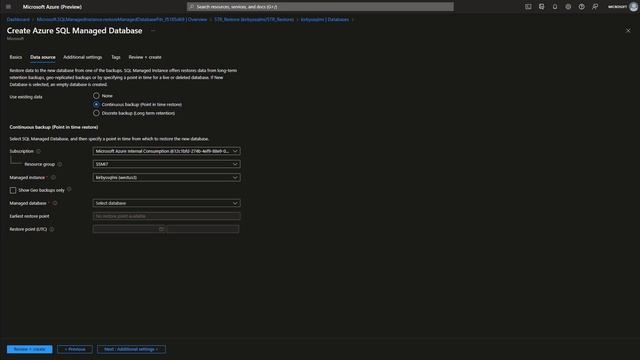Image resolution: width=640 pixels, height=360 pixels.
Task: Expand the Managed instance dropdown
Action: point(167,178)
